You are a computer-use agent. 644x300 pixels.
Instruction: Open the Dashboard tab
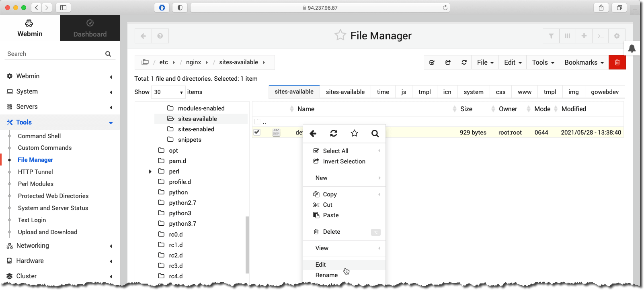click(x=90, y=28)
